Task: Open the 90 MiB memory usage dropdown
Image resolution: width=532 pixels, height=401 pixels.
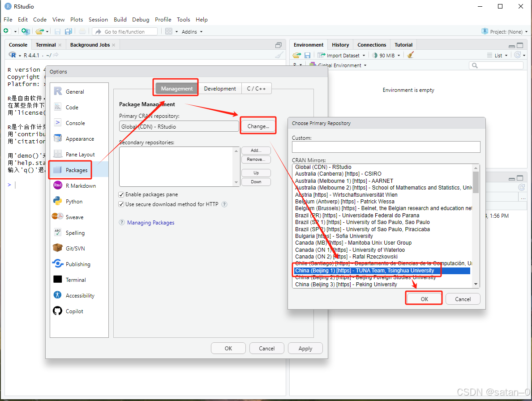Action: pyautogui.click(x=386, y=56)
